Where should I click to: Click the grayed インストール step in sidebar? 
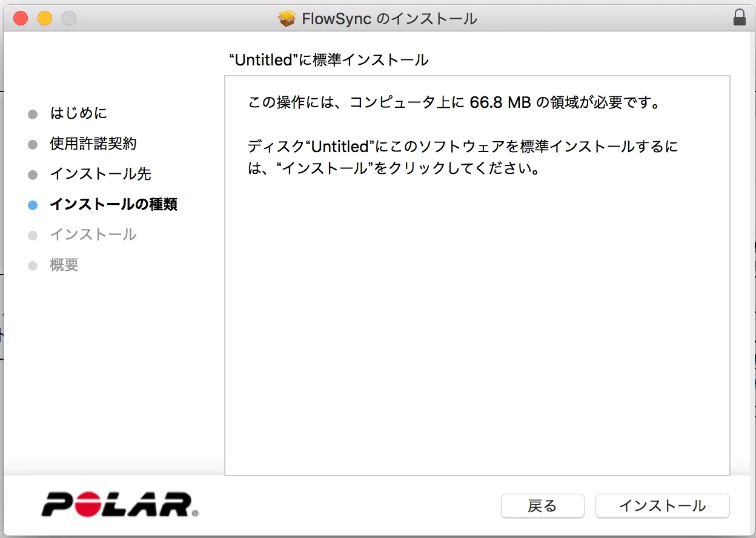93,234
